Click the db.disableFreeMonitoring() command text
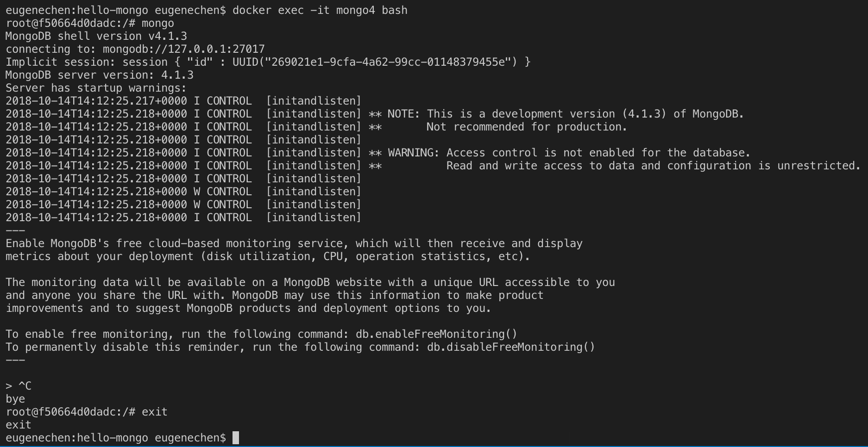The height and width of the screenshot is (447, 868). tap(510, 347)
